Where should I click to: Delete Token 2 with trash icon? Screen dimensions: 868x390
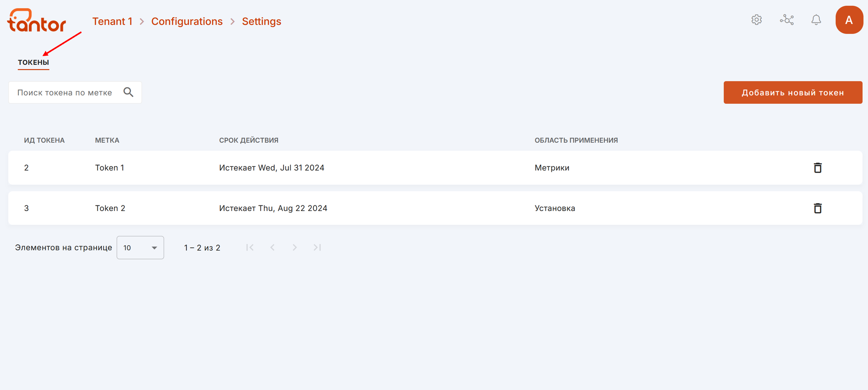tap(818, 208)
